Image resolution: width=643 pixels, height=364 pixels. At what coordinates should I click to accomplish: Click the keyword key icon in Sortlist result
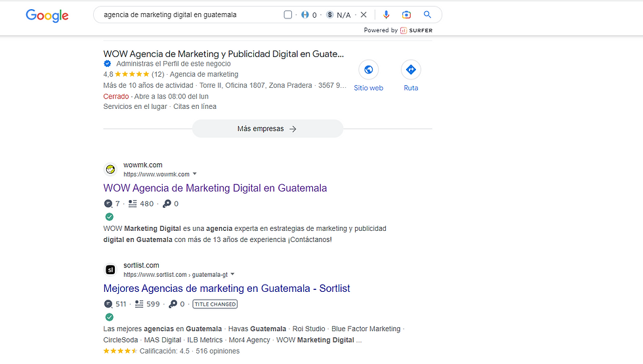click(173, 304)
